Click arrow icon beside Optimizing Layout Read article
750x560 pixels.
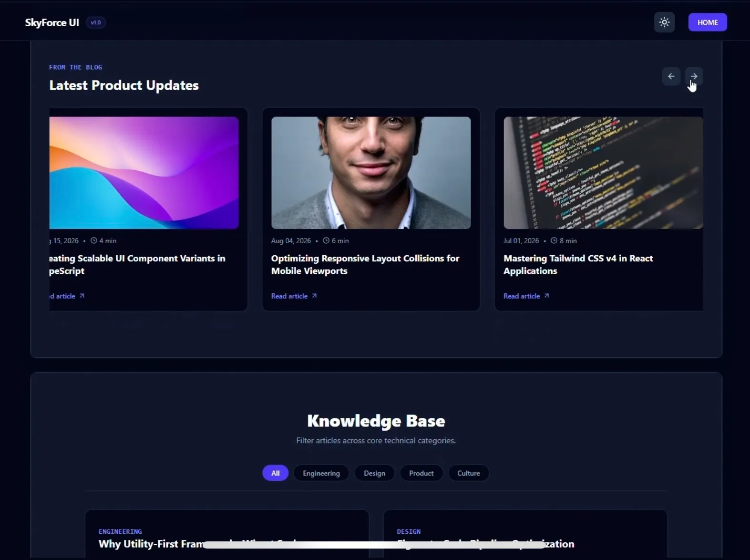(314, 296)
